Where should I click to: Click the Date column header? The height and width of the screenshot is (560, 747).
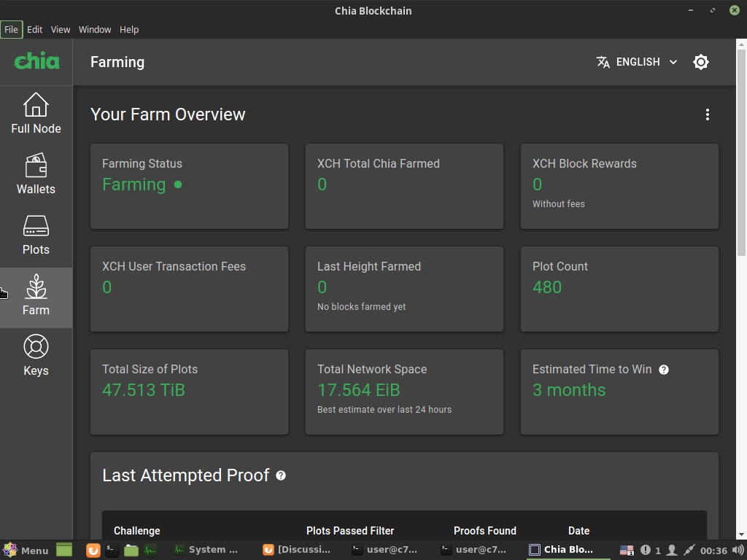578,531
